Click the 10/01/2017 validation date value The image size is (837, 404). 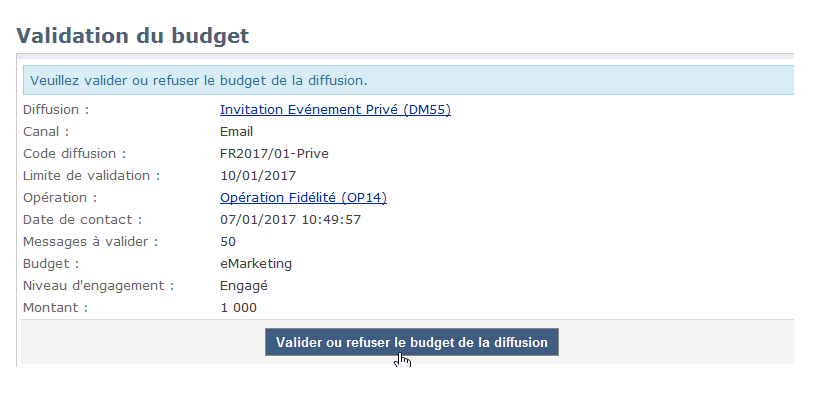coord(258,176)
